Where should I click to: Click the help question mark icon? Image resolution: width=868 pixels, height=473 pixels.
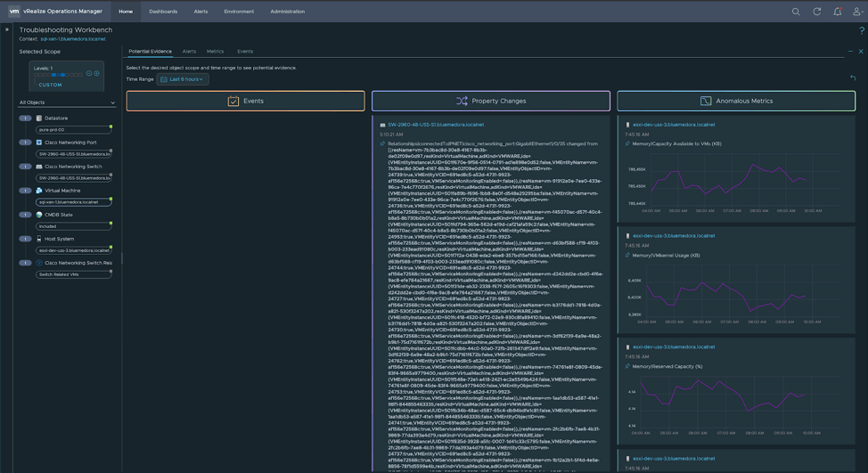click(862, 31)
